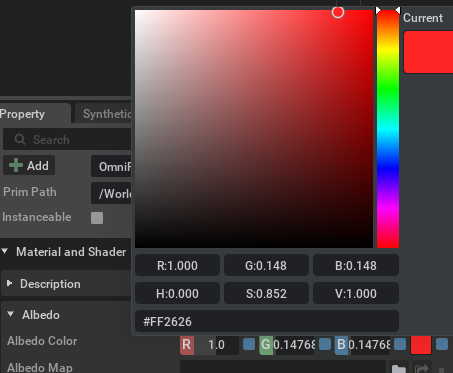Click the search magnifier icon

point(20,139)
